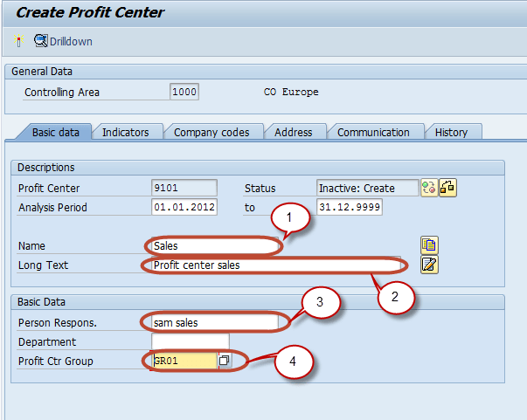The image size is (527, 420).
Task: Open the long text editor pencil icon
Action: tap(429, 264)
